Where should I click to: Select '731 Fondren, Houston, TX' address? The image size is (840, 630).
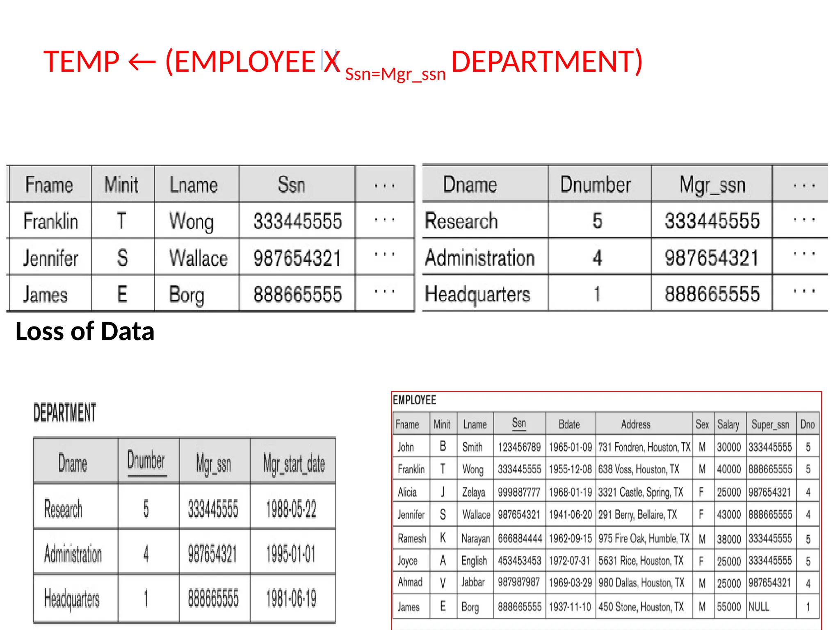pos(644,447)
